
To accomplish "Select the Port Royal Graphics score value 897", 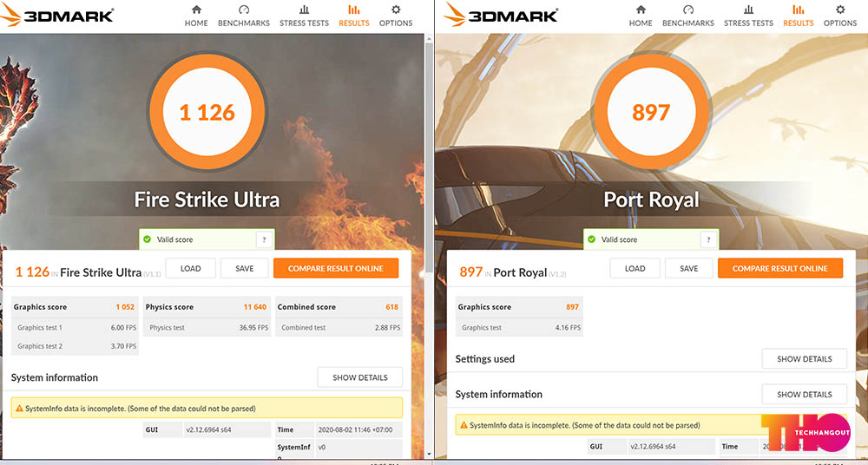I will (572, 307).
